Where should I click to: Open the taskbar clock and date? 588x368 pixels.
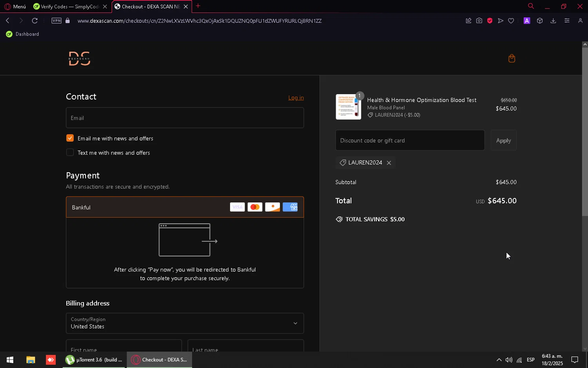coord(552,360)
